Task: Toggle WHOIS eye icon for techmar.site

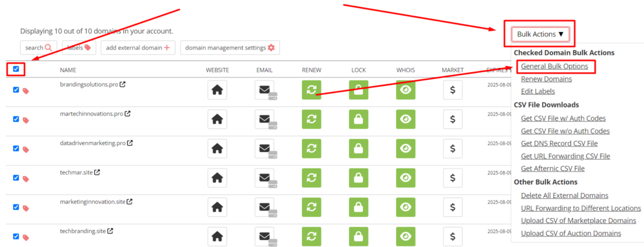Action: pos(406,178)
